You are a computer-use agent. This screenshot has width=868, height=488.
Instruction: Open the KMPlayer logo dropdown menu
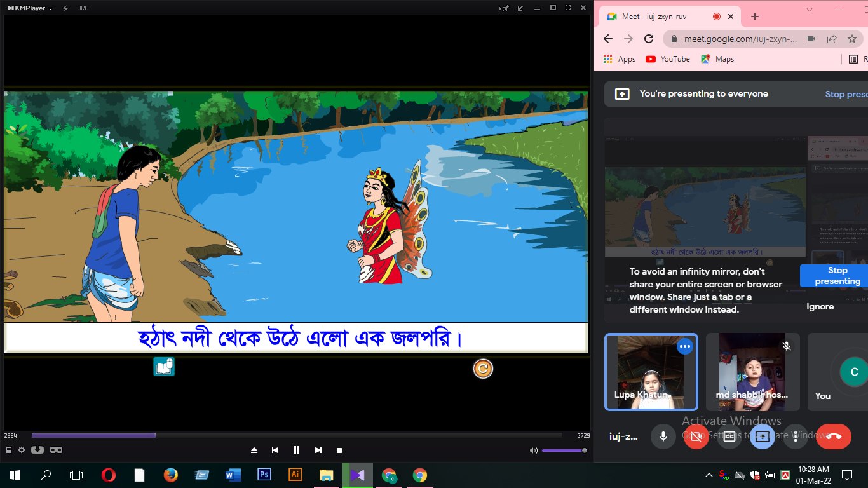coord(30,8)
